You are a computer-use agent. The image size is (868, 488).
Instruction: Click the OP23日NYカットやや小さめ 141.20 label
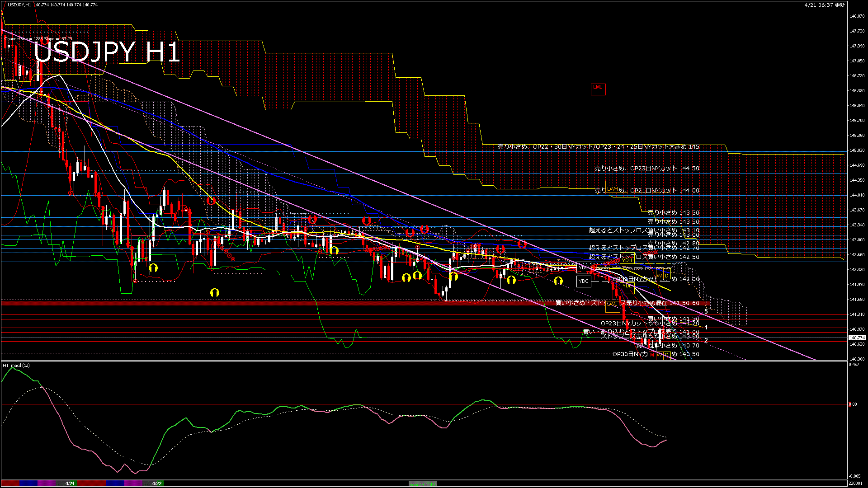(x=650, y=323)
